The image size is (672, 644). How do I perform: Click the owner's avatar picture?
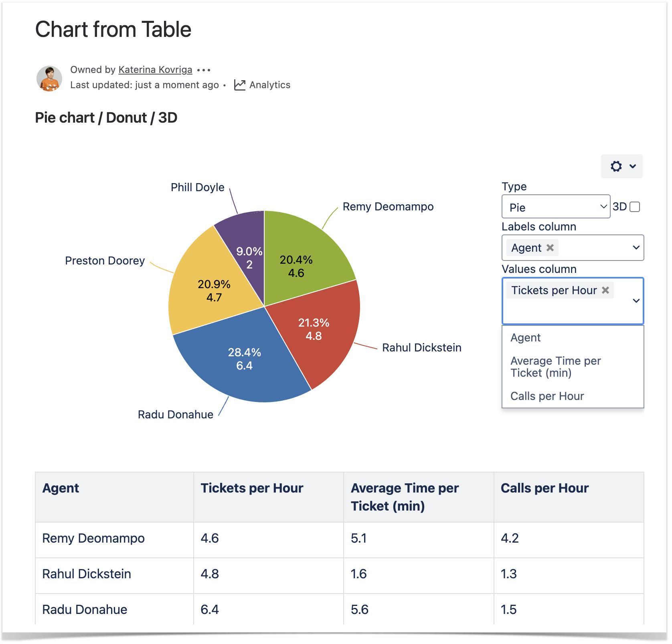point(49,78)
